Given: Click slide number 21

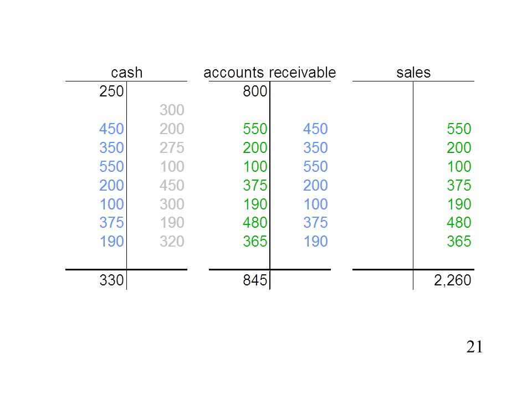Looking at the screenshot, I should coord(474,347).
